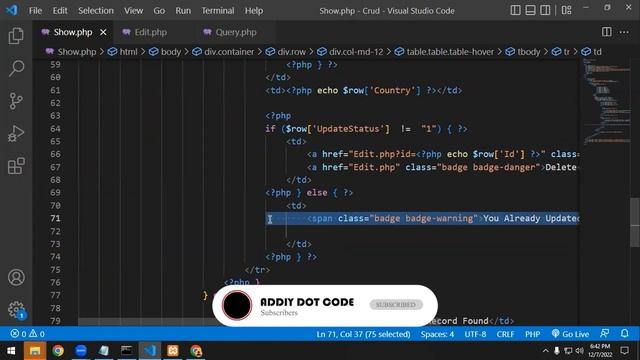The height and width of the screenshot is (360, 640).
Task: Open Manage settings gear
Action: [x=16, y=310]
